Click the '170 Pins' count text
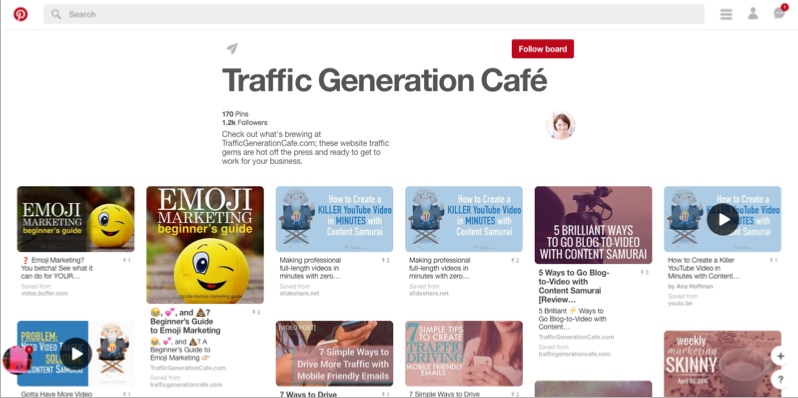798x398 pixels. point(235,114)
